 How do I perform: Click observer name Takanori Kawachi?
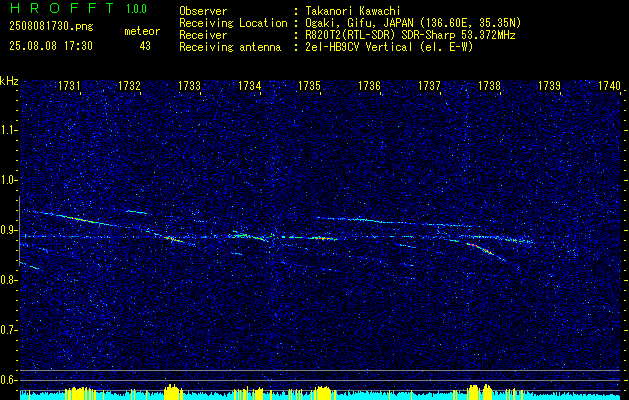352,11
